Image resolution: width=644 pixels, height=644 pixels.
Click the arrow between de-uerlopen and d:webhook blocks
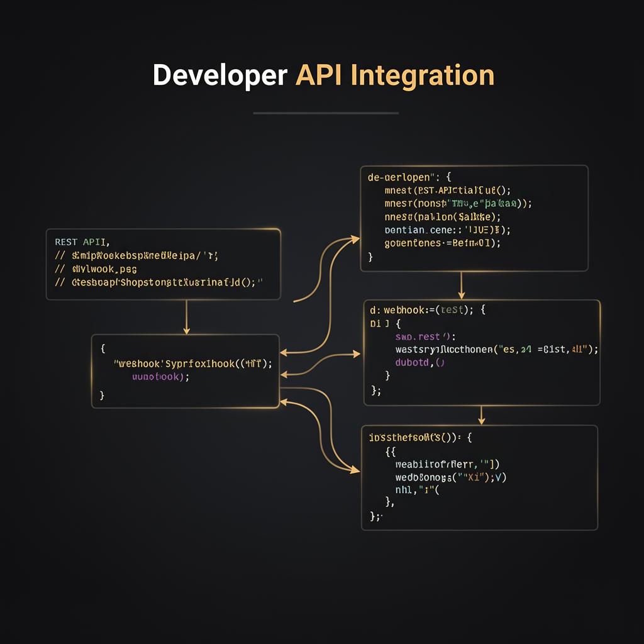point(462,285)
